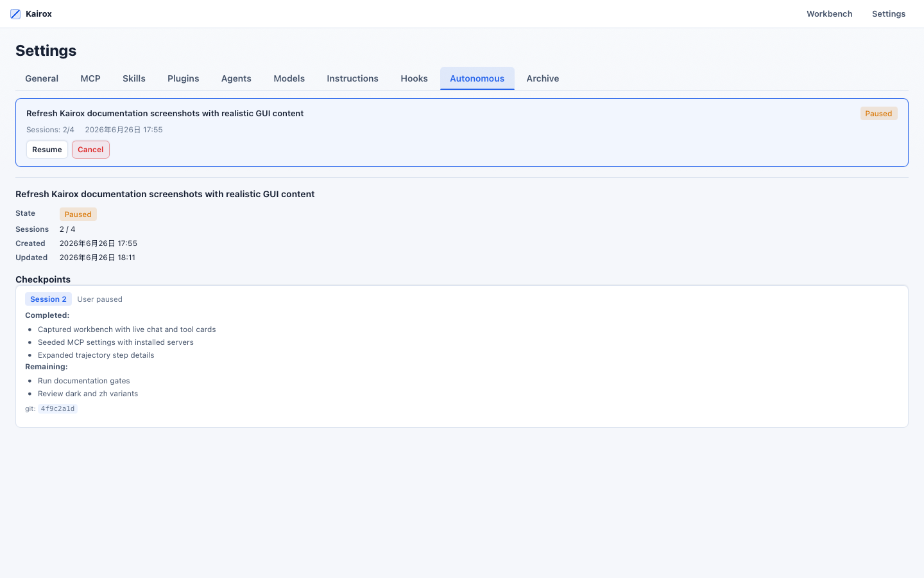
Task: Click the Settings page heading
Action: pos(46,51)
